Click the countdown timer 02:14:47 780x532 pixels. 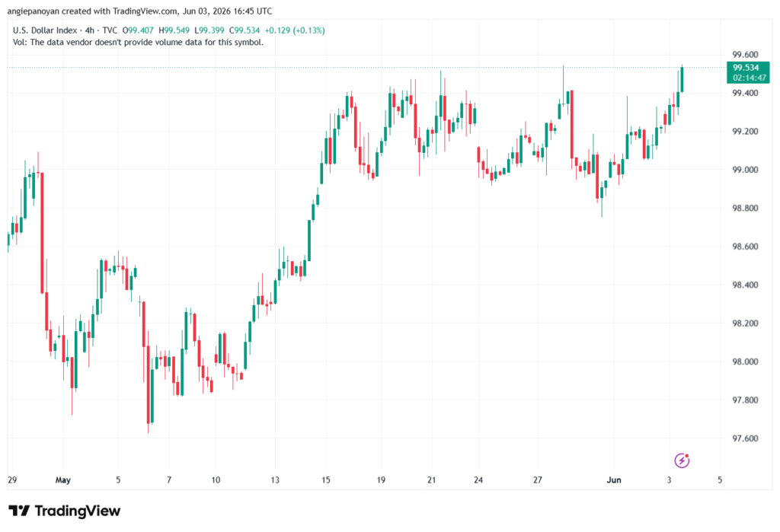(x=749, y=78)
